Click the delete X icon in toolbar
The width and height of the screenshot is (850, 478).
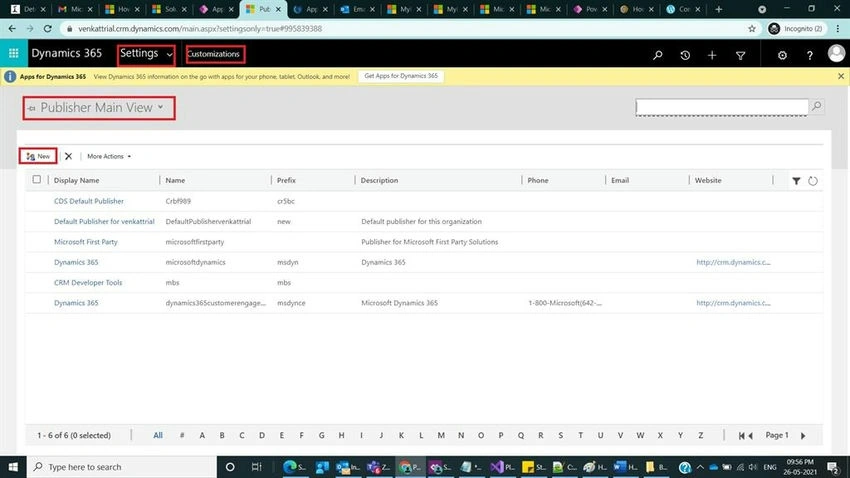tap(68, 156)
